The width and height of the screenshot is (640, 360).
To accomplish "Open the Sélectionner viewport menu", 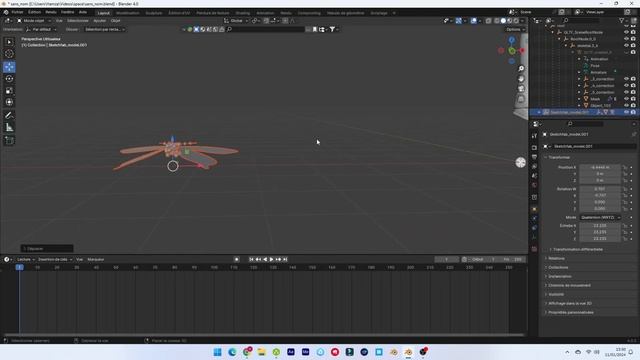I will [78, 20].
